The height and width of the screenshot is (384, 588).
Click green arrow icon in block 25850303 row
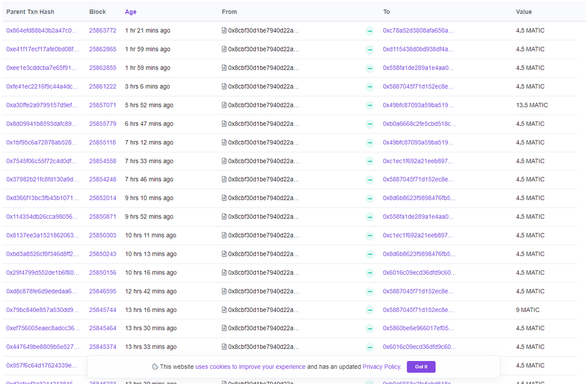[370, 236]
